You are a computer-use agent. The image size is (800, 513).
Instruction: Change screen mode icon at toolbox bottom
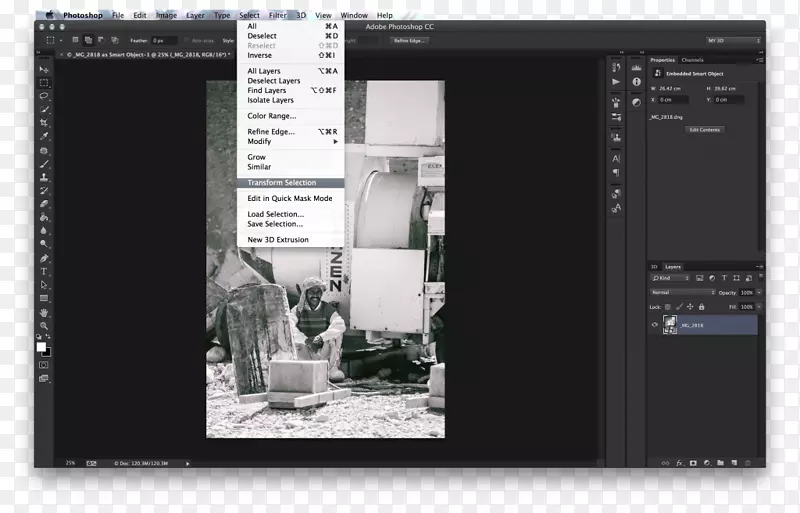tap(44, 378)
